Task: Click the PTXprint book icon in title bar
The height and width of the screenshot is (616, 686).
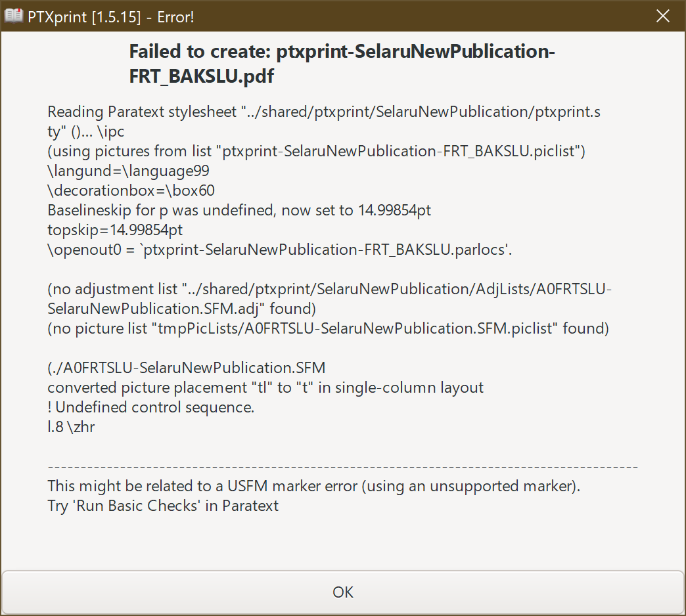Action: click(14, 16)
